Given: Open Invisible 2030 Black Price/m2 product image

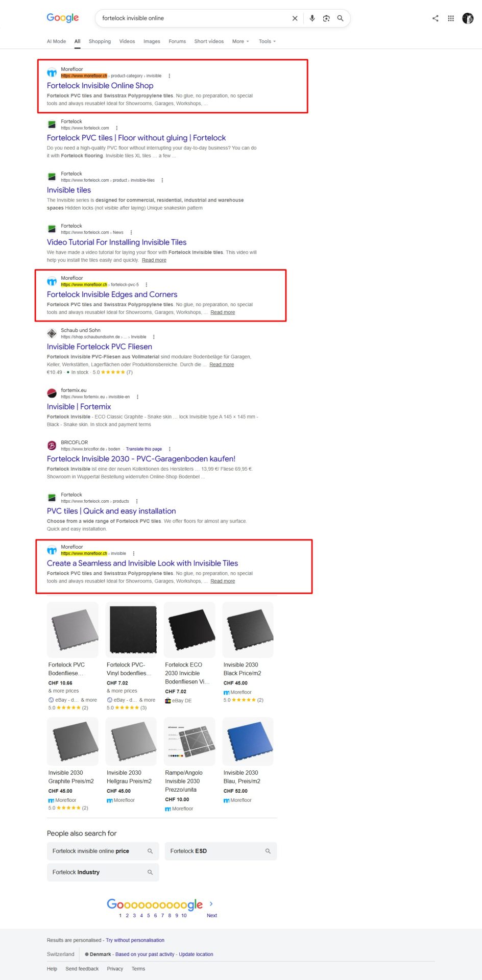Looking at the screenshot, I should click(x=248, y=630).
